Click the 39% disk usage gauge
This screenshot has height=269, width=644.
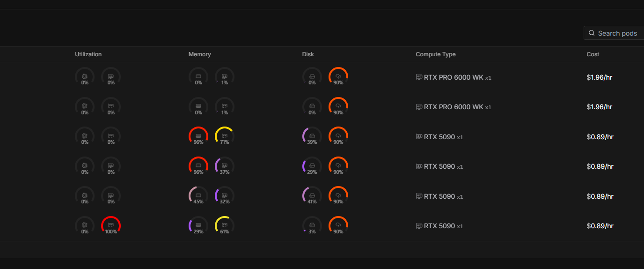pos(312,136)
